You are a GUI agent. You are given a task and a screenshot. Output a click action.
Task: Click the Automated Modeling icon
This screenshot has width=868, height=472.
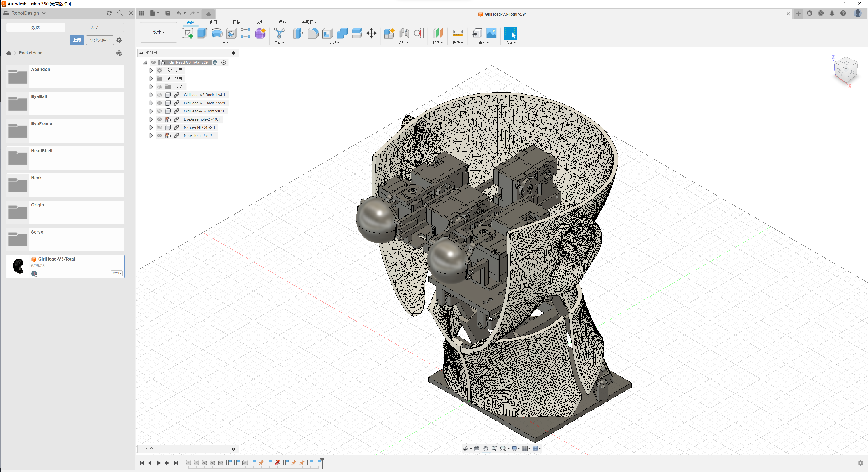tap(279, 33)
